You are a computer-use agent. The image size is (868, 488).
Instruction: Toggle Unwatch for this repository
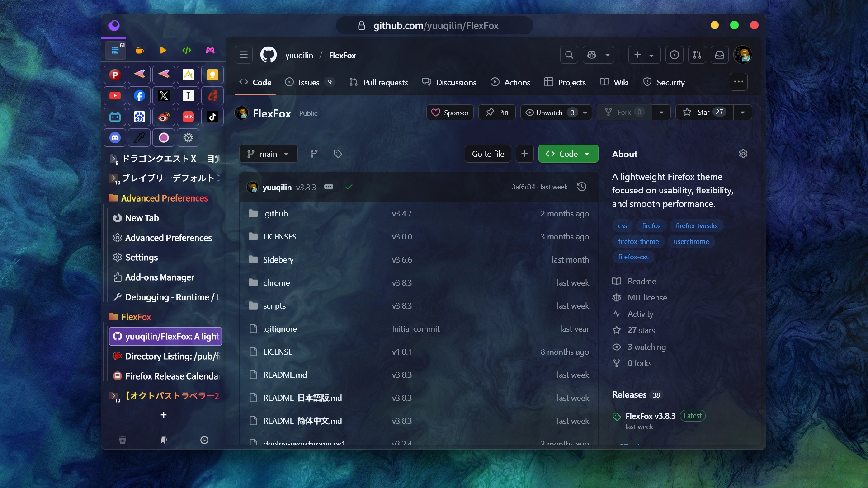coord(549,113)
